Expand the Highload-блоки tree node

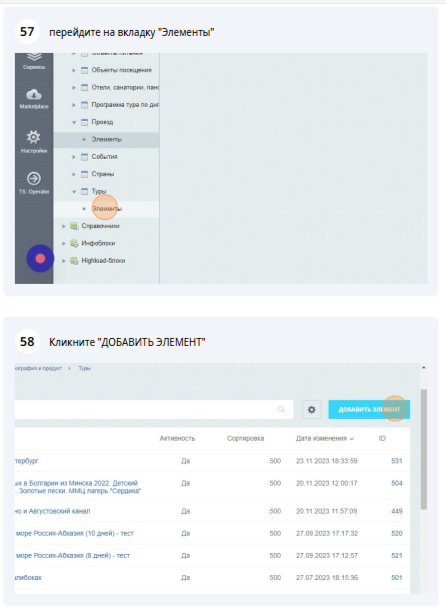64,261
